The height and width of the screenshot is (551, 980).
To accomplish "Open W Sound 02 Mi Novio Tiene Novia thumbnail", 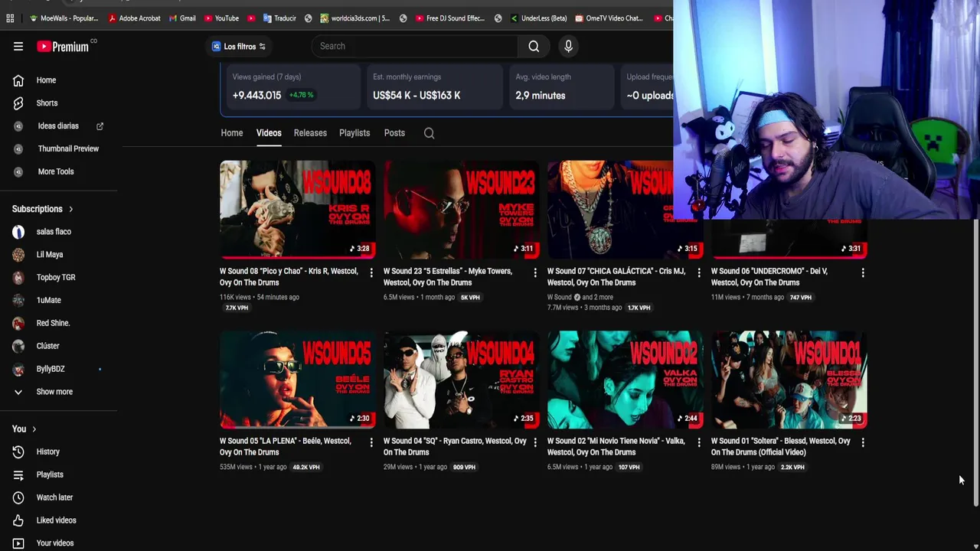I will (626, 380).
